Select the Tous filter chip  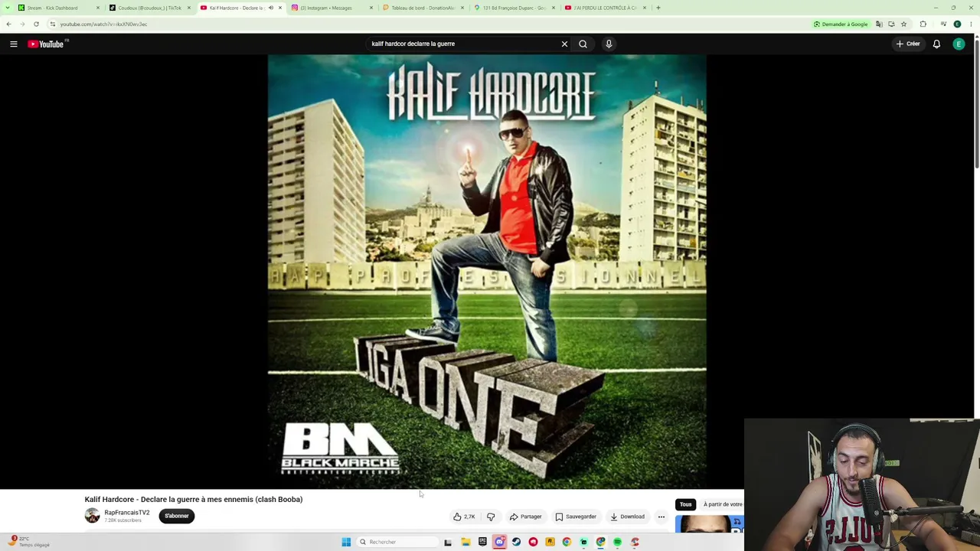point(685,504)
